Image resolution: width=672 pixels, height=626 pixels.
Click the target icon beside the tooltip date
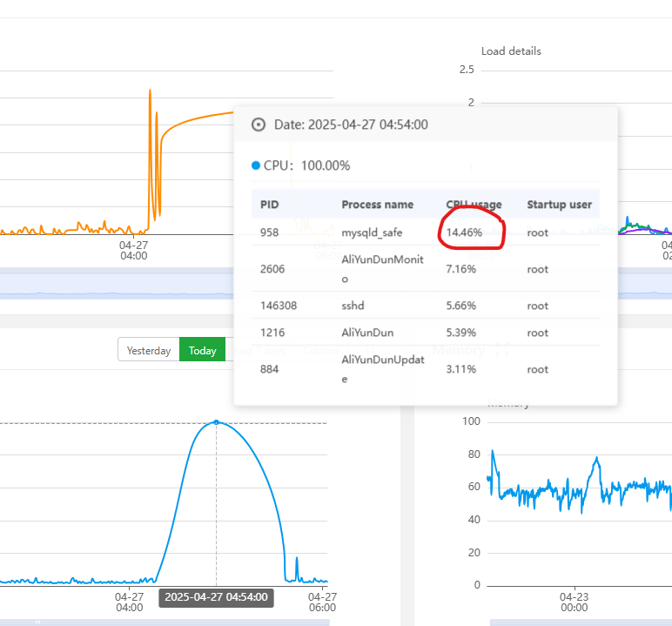[258, 125]
